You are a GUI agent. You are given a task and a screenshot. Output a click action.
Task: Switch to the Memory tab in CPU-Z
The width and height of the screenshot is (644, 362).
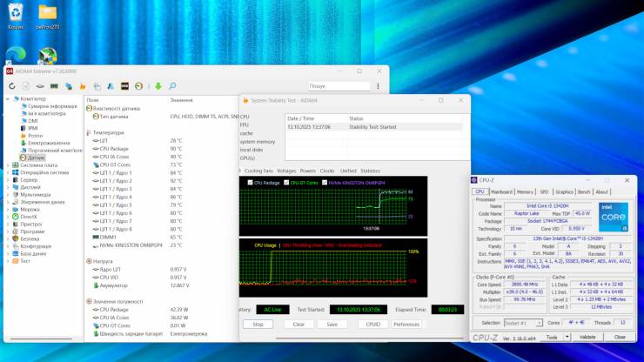(525, 191)
